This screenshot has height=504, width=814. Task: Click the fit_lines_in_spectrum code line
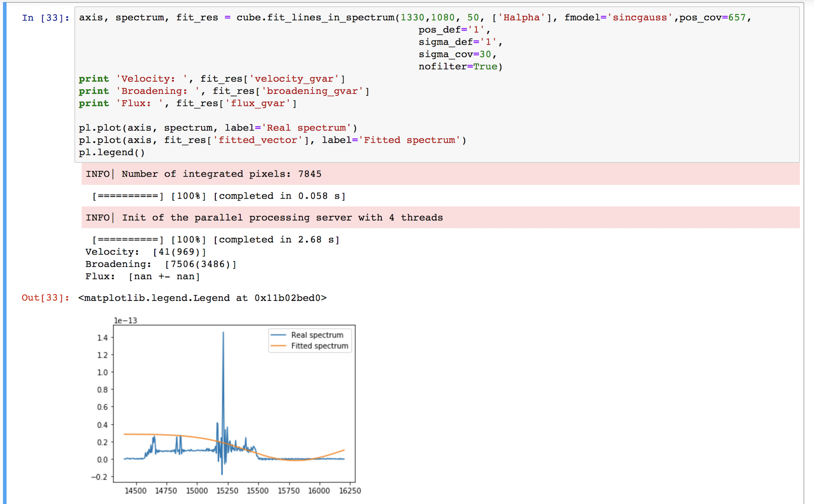[415, 17]
